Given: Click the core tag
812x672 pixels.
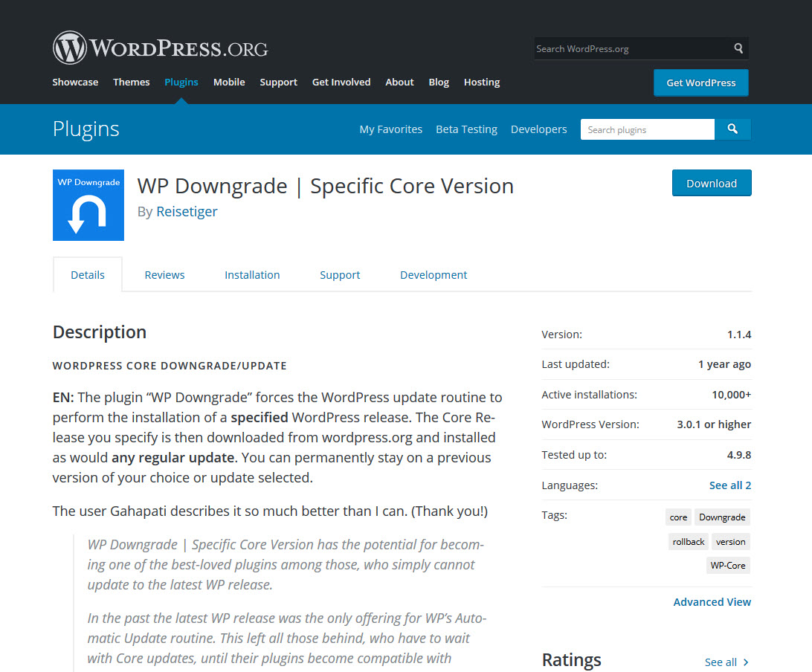Looking at the screenshot, I should (678, 517).
